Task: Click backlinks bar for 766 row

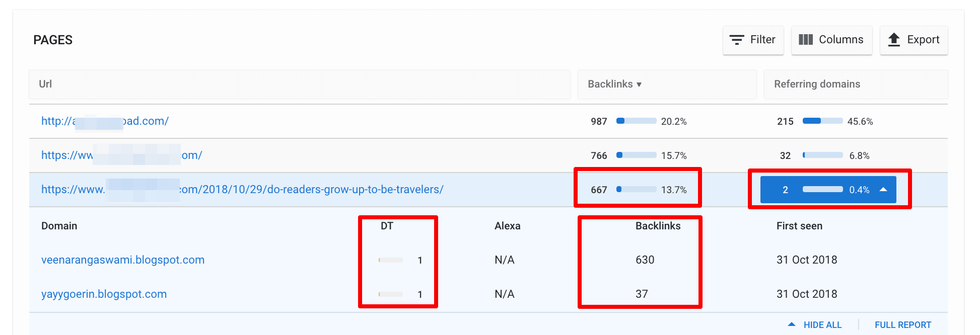Action: pos(637,155)
